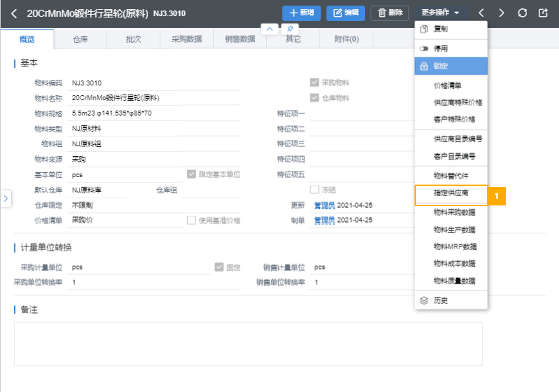This screenshot has width=559, height=392.
Task: Click the 编辑 edit button
Action: [x=345, y=13]
